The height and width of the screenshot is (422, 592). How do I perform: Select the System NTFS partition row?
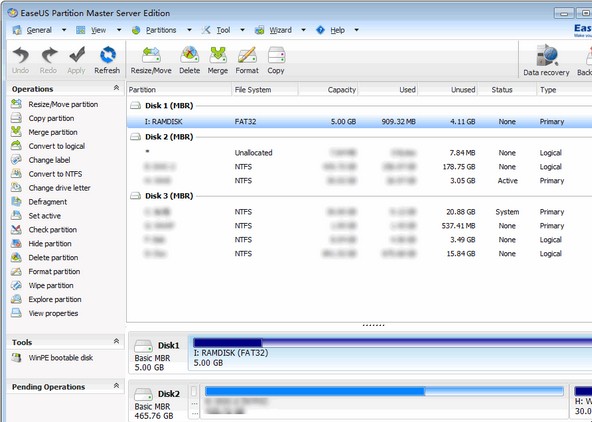coord(359,212)
